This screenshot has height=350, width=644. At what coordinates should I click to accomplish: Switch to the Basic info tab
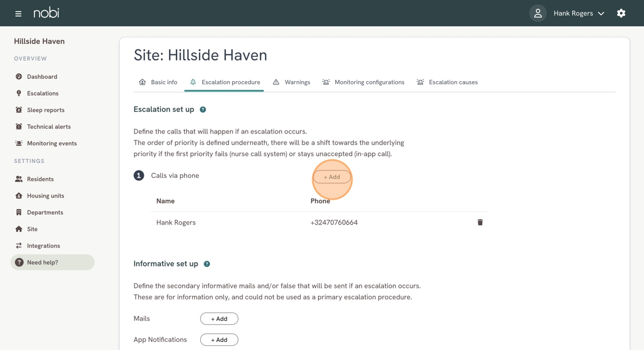158,82
